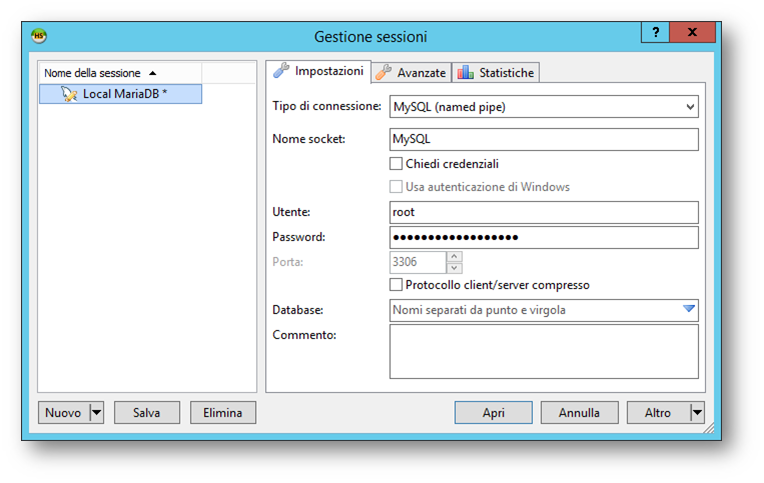The height and width of the screenshot is (483, 764).
Task: Sort by the Nome della sessione column arrow
Action: pos(152,73)
